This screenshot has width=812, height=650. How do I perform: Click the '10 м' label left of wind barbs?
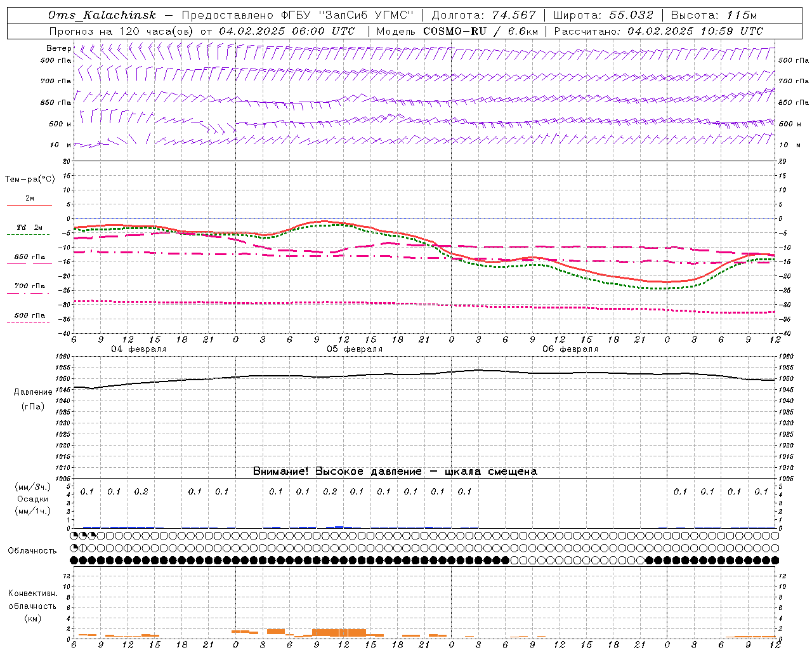pos(61,145)
